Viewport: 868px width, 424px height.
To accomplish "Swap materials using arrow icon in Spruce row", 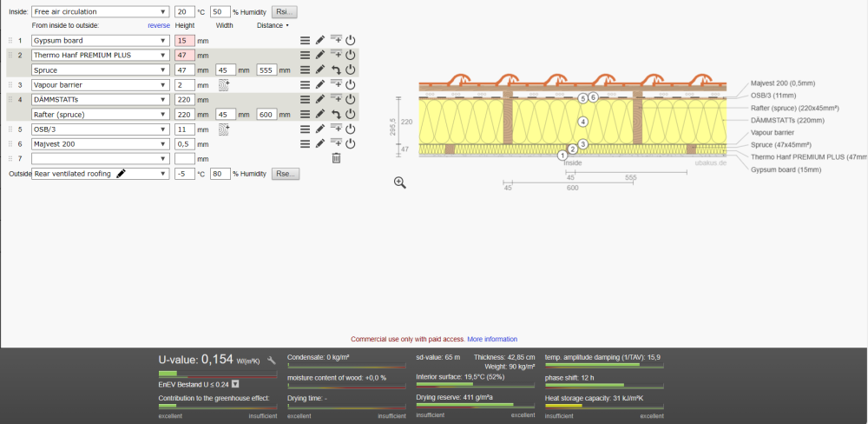I will pos(335,70).
